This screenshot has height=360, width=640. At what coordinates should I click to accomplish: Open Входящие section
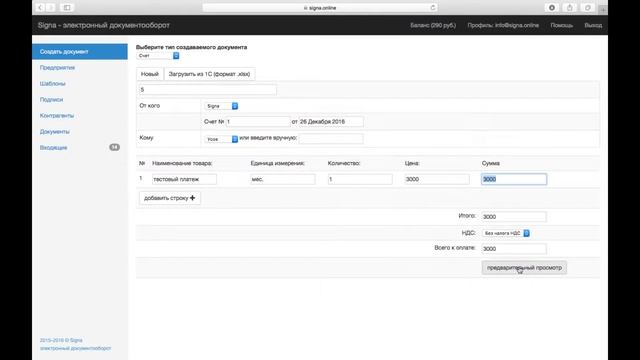pos(53,147)
